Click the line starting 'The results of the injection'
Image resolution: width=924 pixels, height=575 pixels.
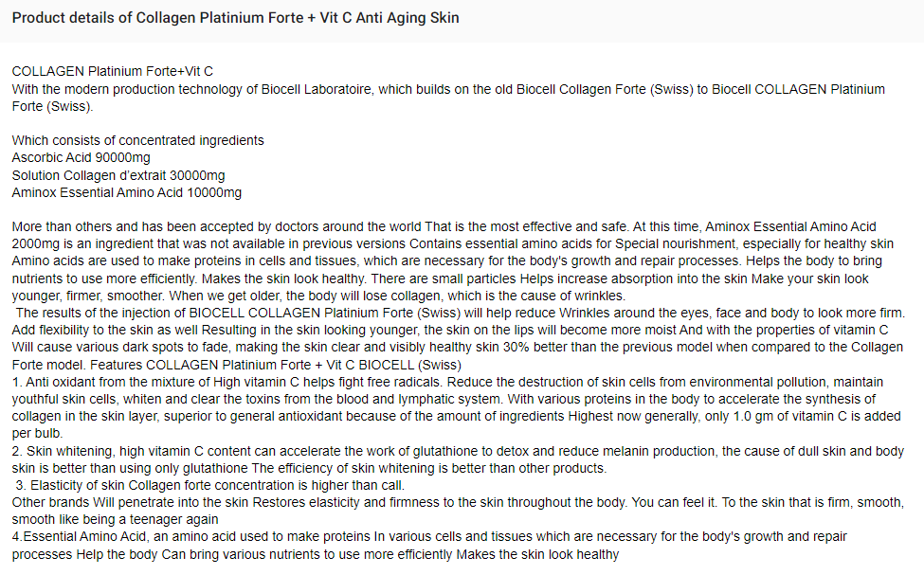click(x=460, y=313)
